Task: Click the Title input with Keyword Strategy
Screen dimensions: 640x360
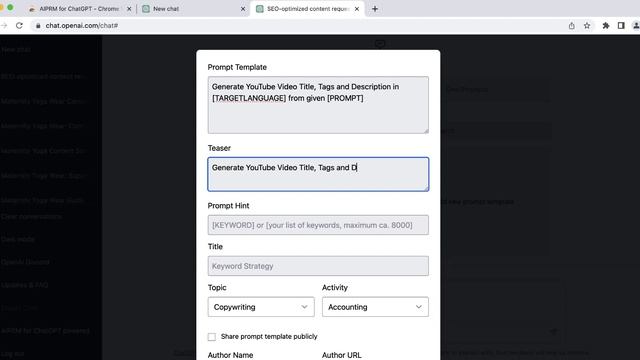Action: point(318,266)
